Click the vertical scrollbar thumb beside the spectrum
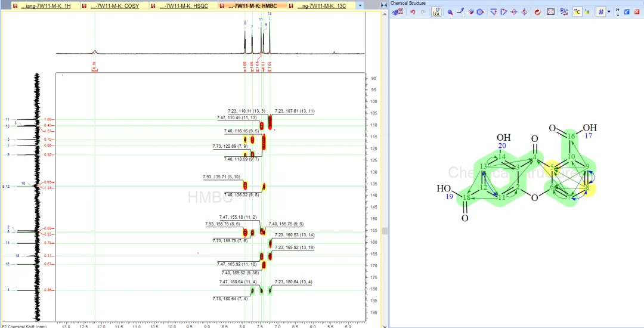The width and height of the screenshot is (644, 328). (x=385, y=231)
